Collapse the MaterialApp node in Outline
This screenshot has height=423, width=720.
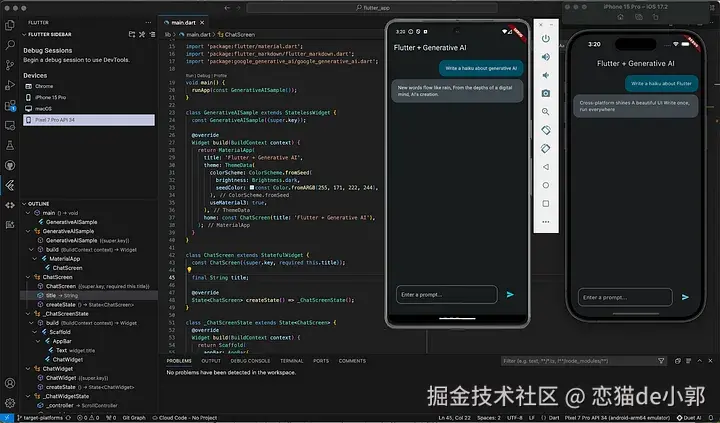[x=35, y=259]
